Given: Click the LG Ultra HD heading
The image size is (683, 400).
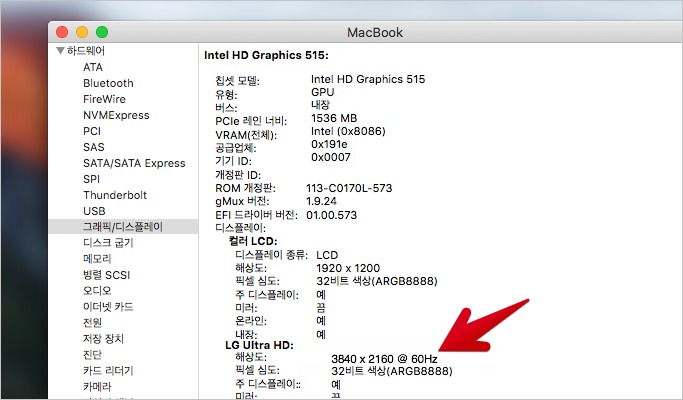Looking at the screenshot, I should pos(260,346).
